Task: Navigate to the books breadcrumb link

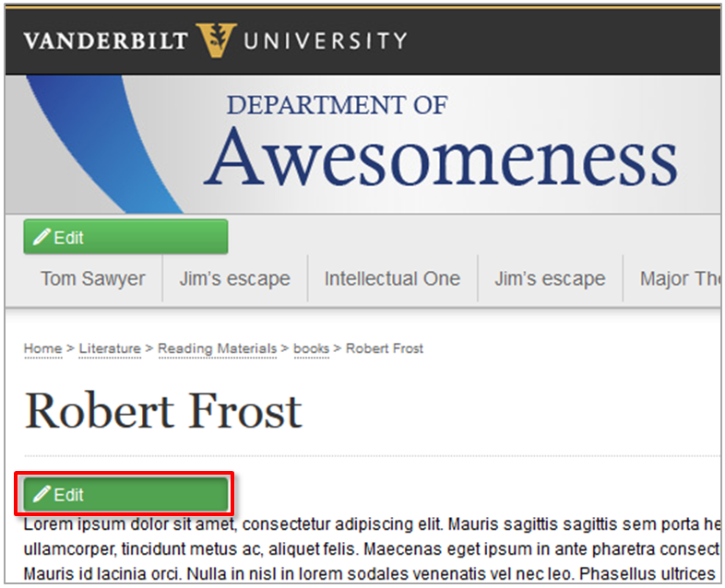Action: [x=311, y=348]
